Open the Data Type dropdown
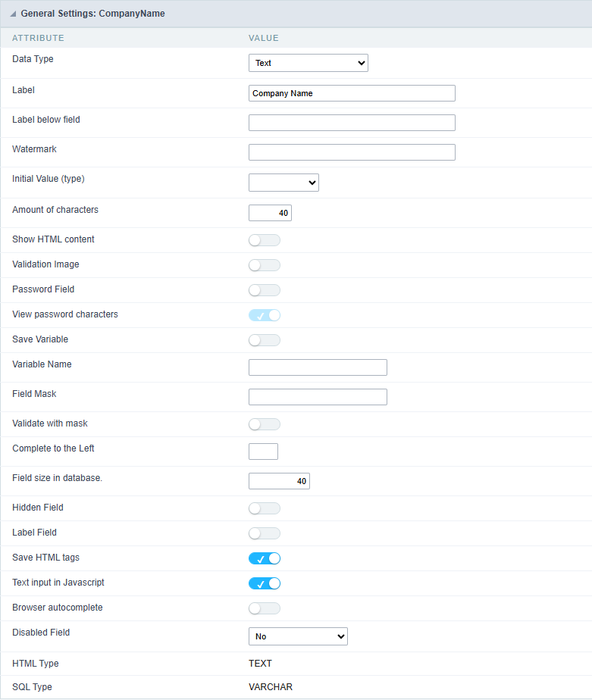 (x=308, y=63)
